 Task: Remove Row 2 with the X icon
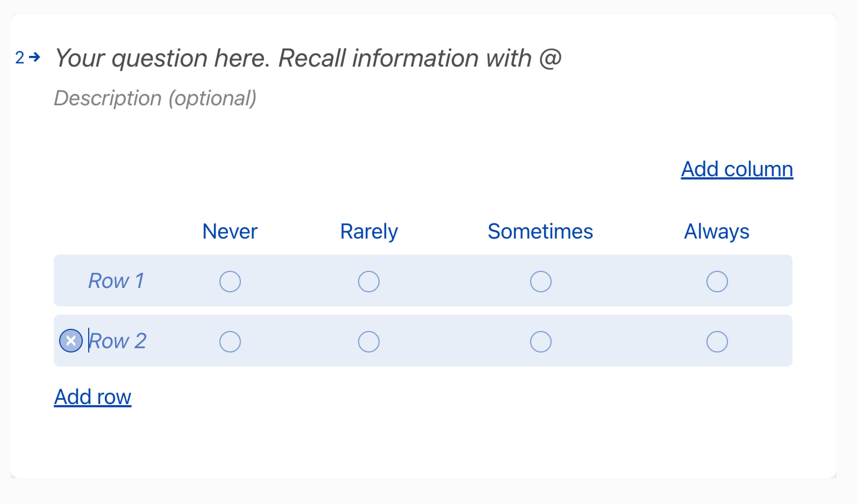coord(71,341)
